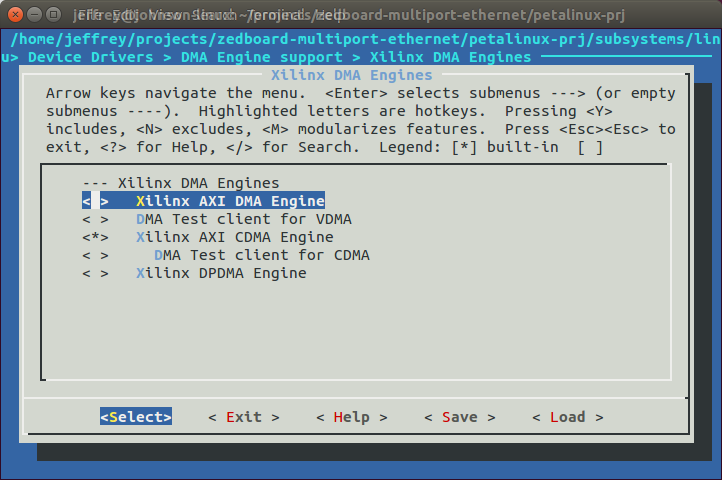The image size is (722, 480).
Task: Click the Xilinx DMA Engines dialog title
Action: [x=351, y=75]
